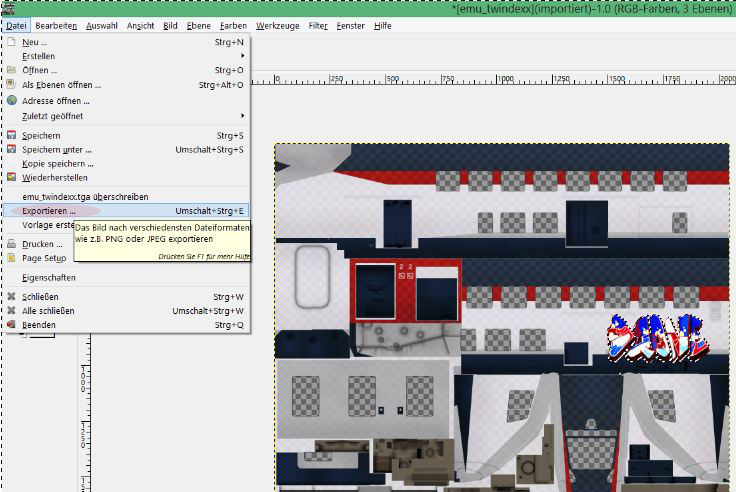Viewport: 736px width, 492px height.
Task: Choose Speichern unter... entry
Action: point(126,150)
